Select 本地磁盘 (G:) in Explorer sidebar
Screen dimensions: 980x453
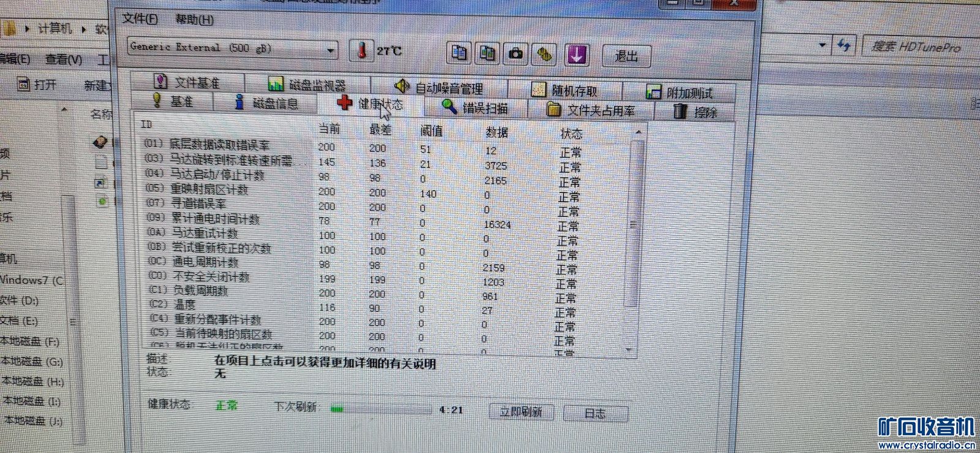[31, 361]
